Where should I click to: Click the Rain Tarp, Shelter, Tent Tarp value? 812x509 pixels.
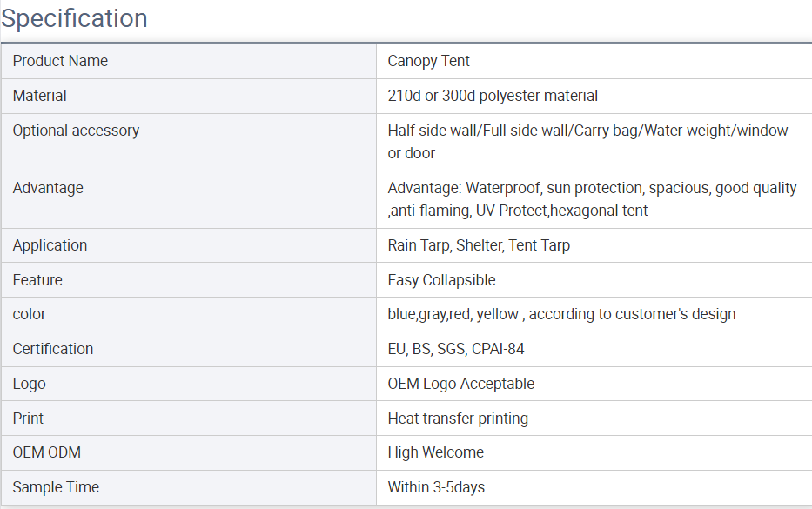479,245
